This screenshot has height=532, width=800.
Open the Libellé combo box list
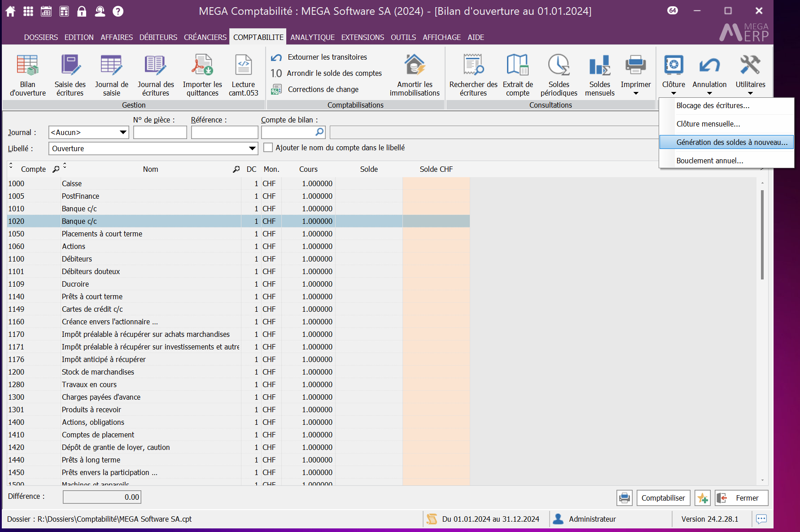(252, 148)
